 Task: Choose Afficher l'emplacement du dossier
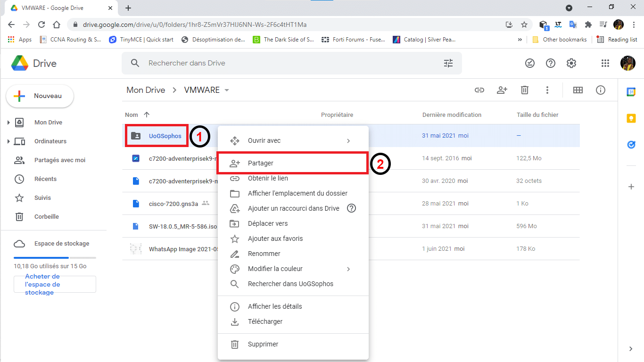coord(293,193)
